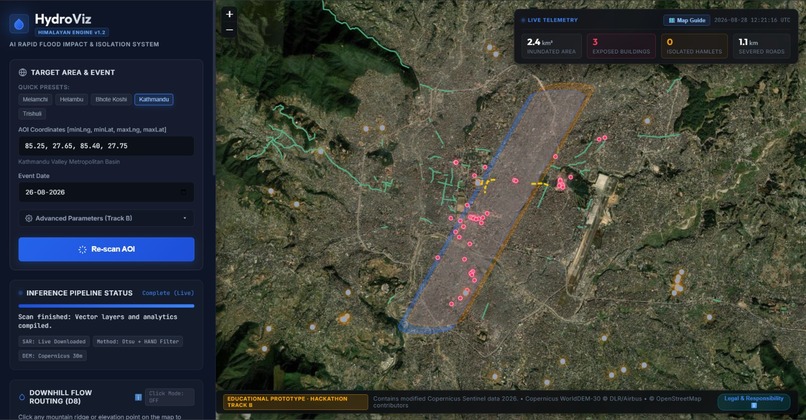Screen dimensions: 806x420
Task: Select the Helambu quick preset
Action: [71, 99]
